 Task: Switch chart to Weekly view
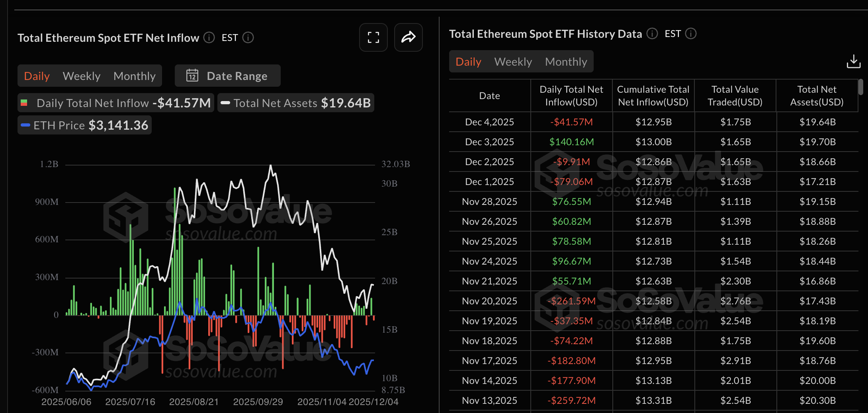click(81, 76)
